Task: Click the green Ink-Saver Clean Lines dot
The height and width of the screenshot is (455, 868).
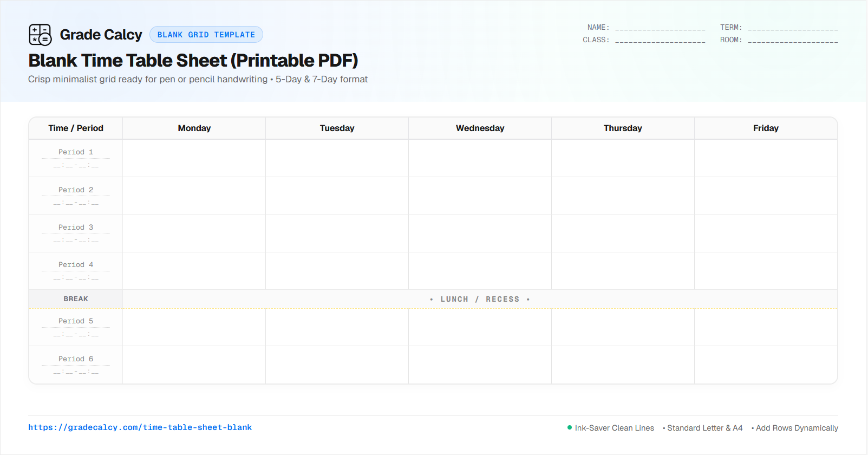Action: point(570,427)
